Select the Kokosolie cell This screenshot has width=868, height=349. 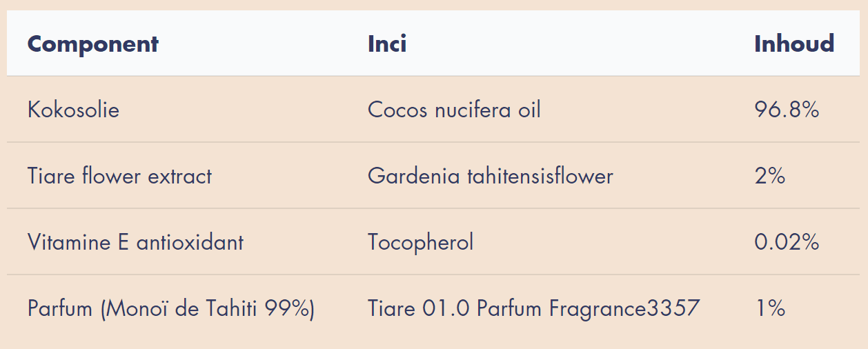click(x=73, y=110)
